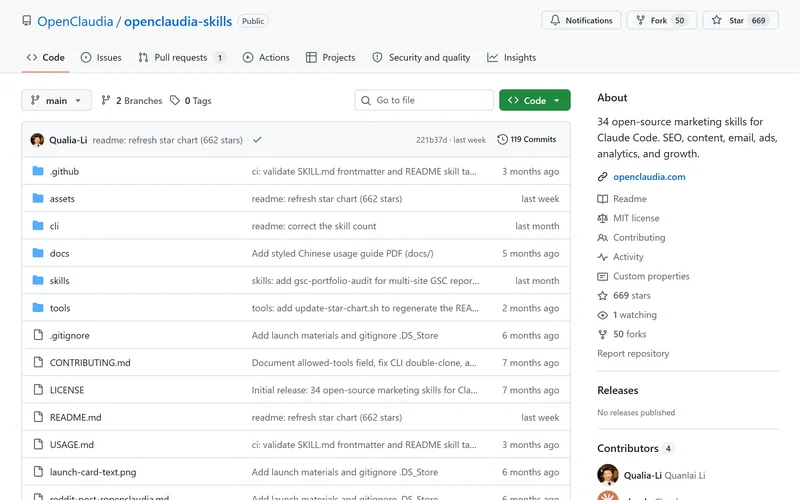Click the star icon beside 669 stars

603,295
